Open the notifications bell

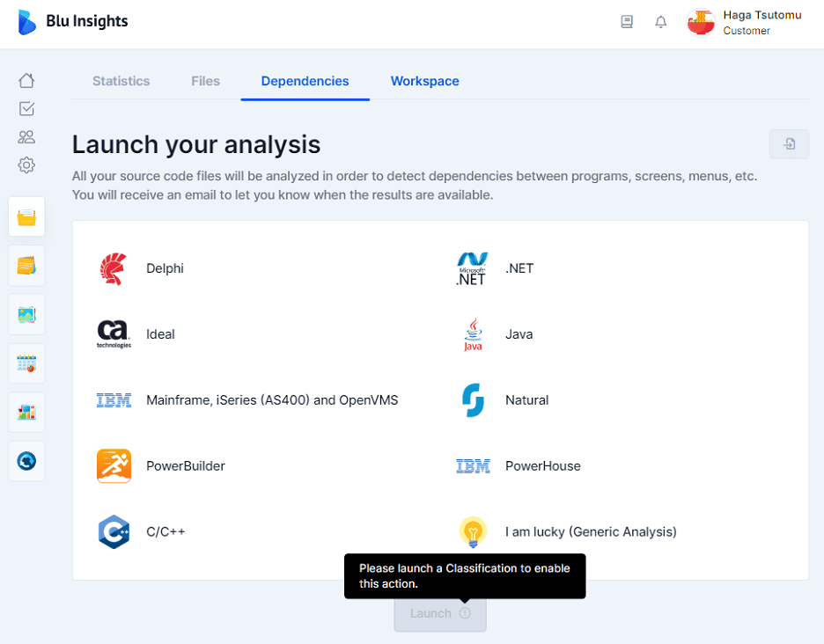[x=661, y=22]
